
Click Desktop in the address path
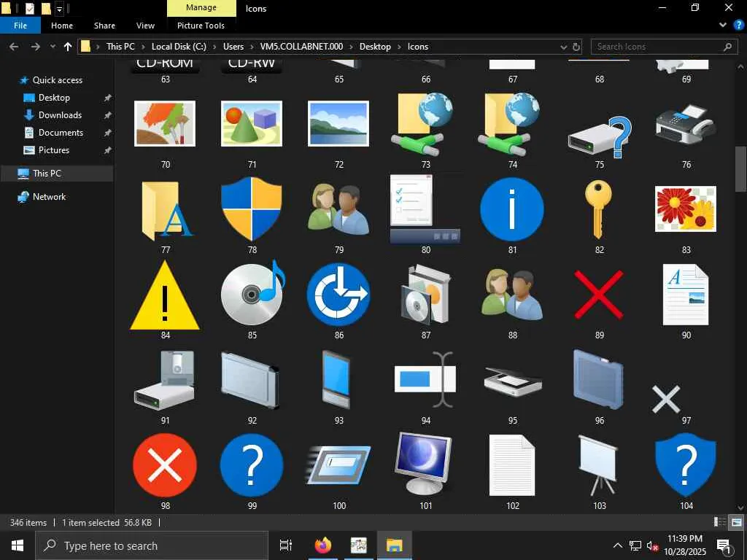coord(375,47)
